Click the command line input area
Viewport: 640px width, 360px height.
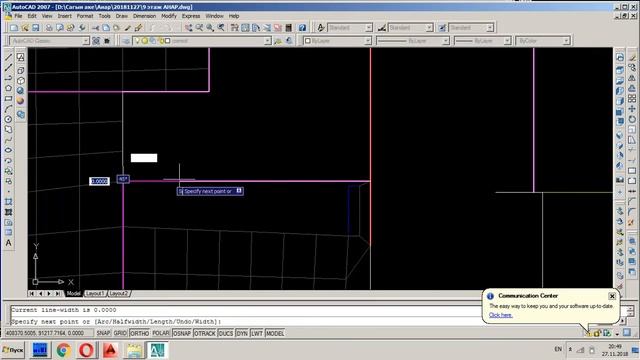pyautogui.click(x=245, y=322)
